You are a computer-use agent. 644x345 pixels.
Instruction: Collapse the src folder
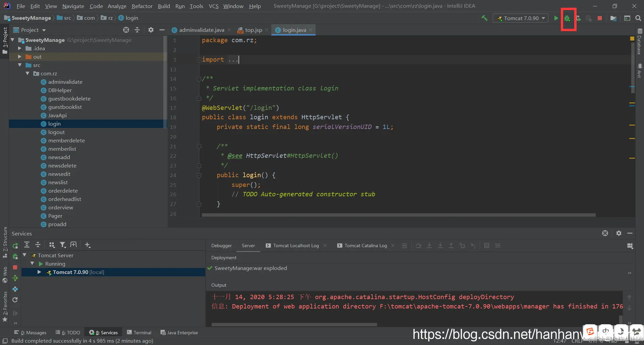19,65
